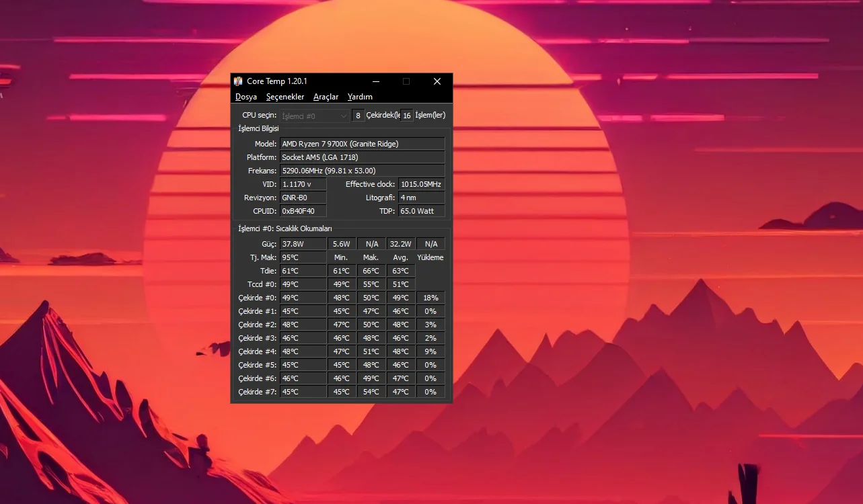Click the Çekirde #7 row label
This screenshot has width=863, height=504.
point(258,392)
